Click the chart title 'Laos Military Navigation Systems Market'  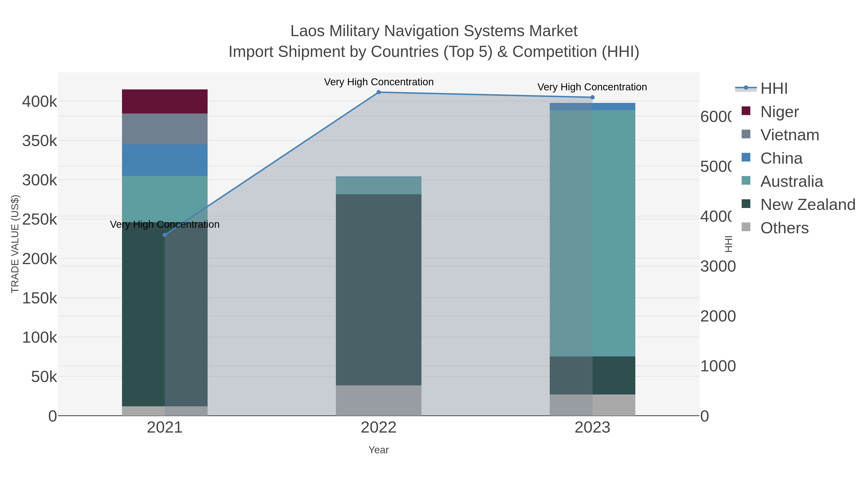(434, 31)
